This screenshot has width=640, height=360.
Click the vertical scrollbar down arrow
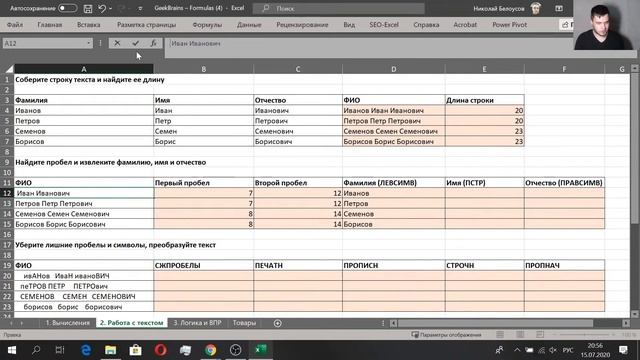635,314
